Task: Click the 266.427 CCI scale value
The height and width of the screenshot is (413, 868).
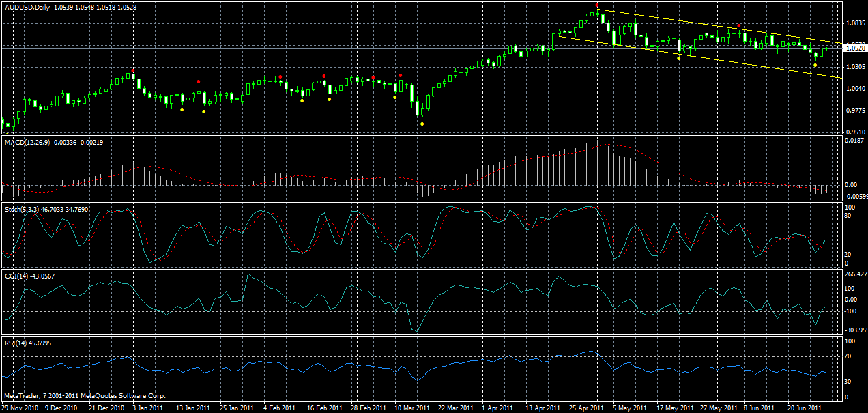Action: coord(856,274)
